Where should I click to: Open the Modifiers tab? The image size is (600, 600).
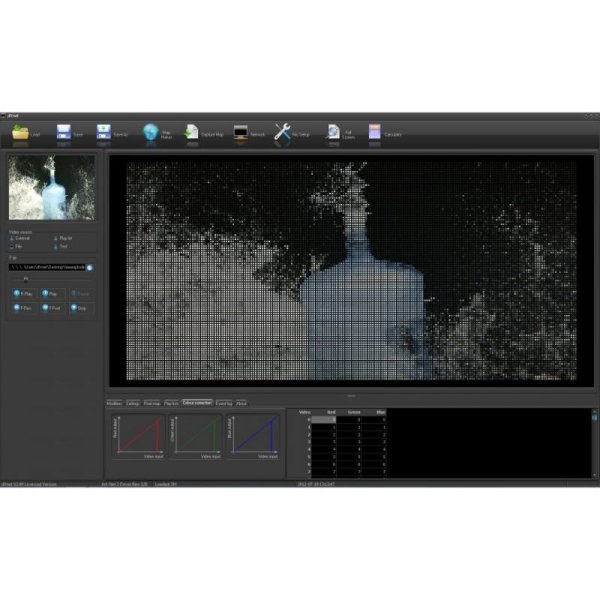point(114,403)
